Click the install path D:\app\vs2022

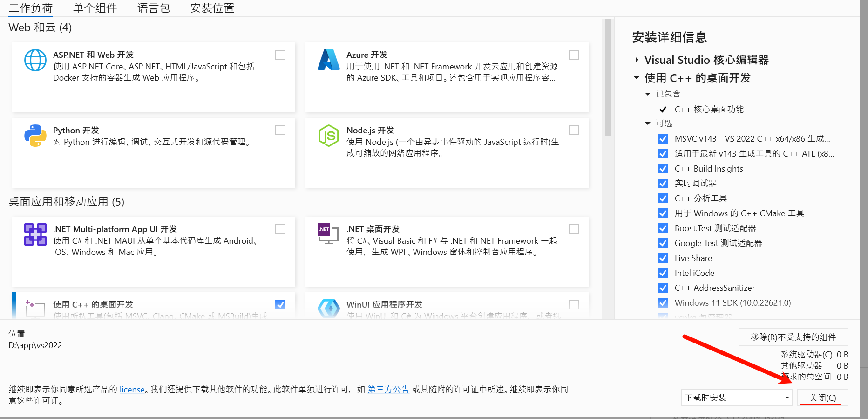(35, 345)
